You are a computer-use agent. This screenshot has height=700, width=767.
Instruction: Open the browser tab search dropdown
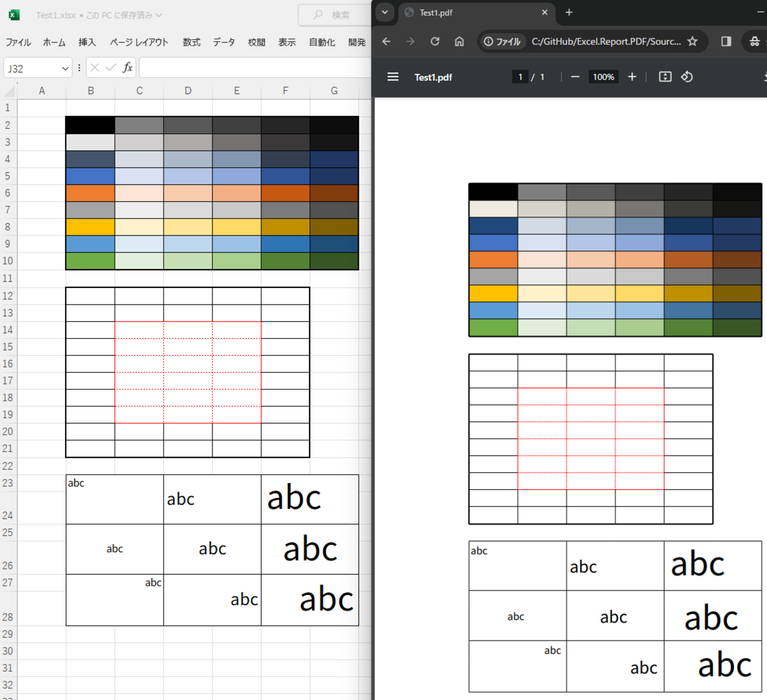[385, 12]
